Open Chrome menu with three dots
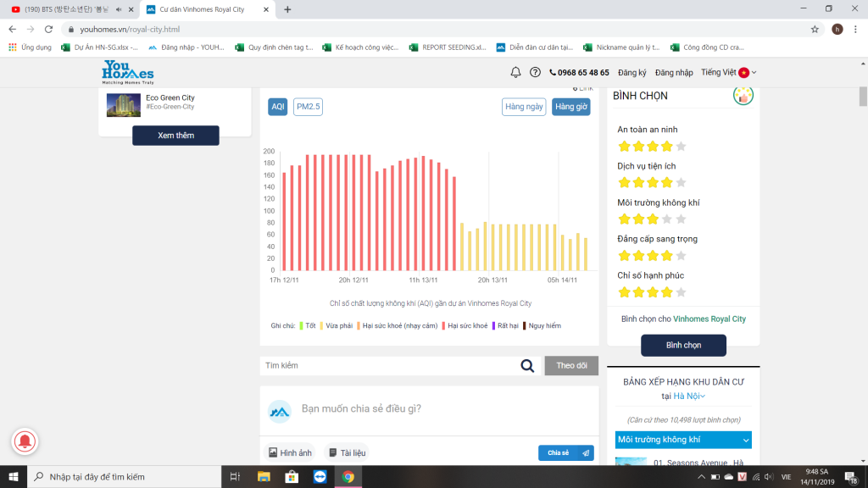The image size is (868, 488). coord(855,30)
